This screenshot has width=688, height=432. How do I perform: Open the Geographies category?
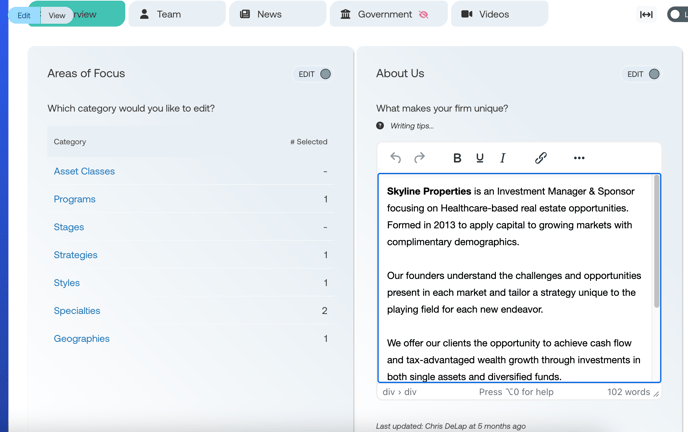click(x=82, y=339)
